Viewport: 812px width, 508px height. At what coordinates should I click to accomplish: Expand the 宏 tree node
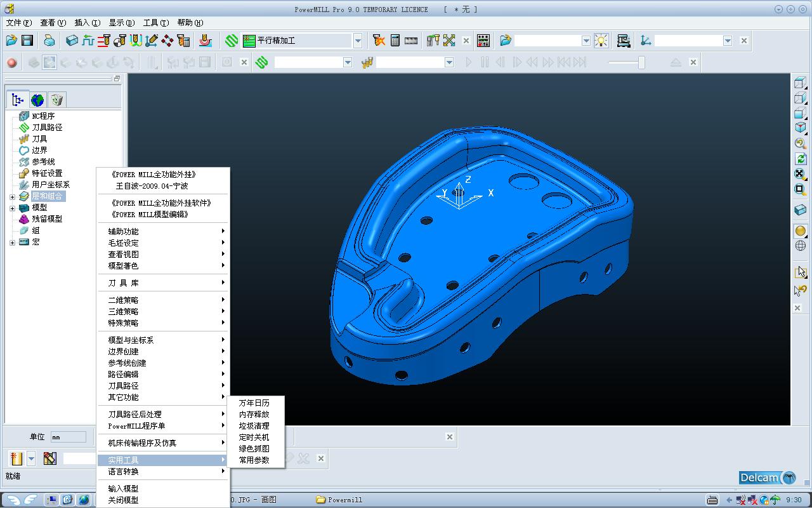pyautogui.click(x=12, y=243)
